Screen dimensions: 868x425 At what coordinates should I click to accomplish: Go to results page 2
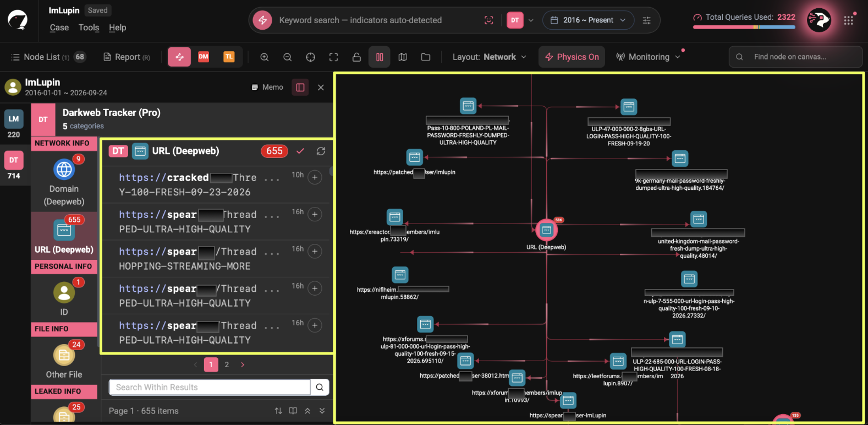(227, 364)
